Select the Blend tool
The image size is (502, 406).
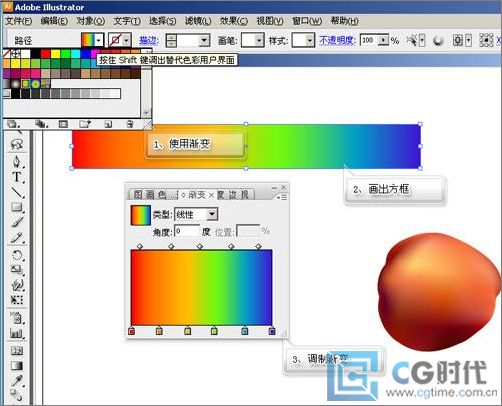point(17,395)
